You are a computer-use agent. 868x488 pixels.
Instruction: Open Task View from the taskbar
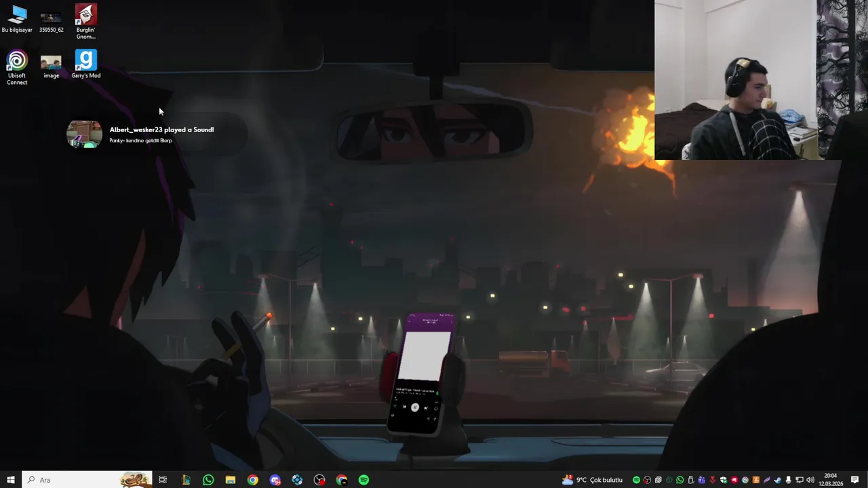(x=163, y=480)
